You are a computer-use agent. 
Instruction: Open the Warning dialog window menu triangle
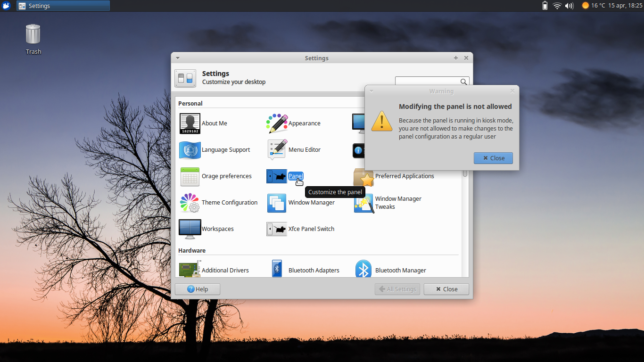(371, 91)
